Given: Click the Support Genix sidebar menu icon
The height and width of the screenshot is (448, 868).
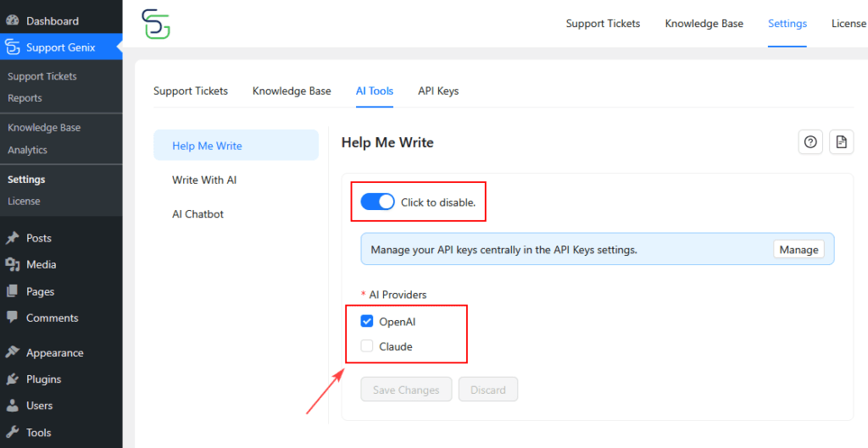Looking at the screenshot, I should [12, 47].
